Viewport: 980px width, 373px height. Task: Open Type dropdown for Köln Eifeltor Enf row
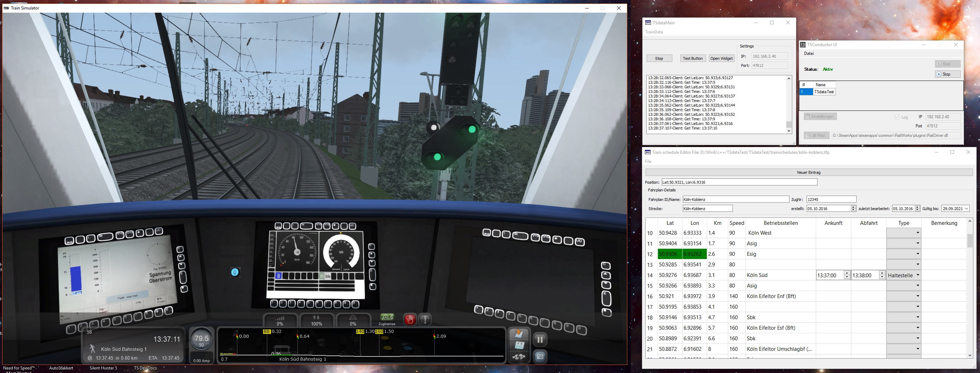(904, 296)
